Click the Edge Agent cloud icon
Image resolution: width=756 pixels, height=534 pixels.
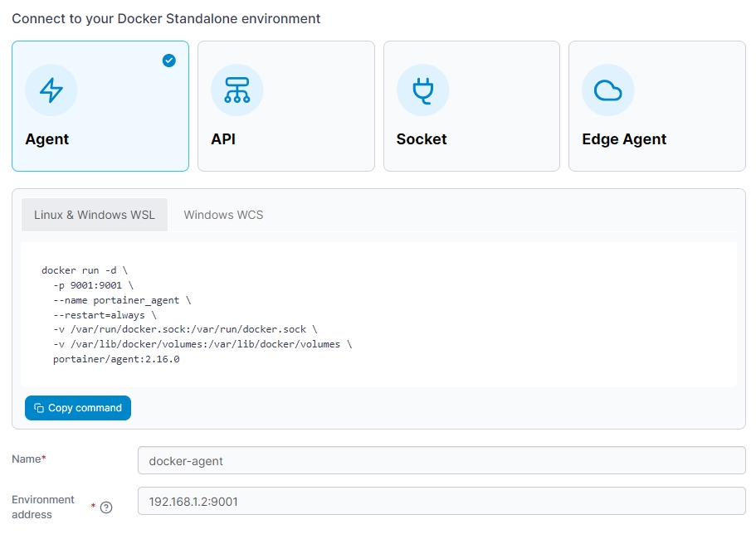(607, 90)
